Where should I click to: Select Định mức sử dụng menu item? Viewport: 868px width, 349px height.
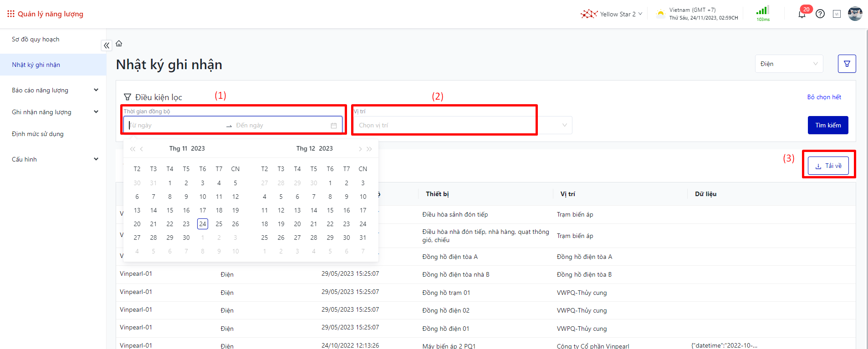coord(38,134)
